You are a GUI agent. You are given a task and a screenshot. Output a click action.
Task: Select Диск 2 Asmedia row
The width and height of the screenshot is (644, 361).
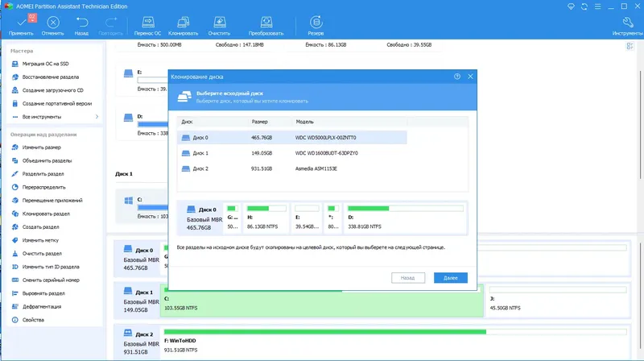[x=292, y=168]
